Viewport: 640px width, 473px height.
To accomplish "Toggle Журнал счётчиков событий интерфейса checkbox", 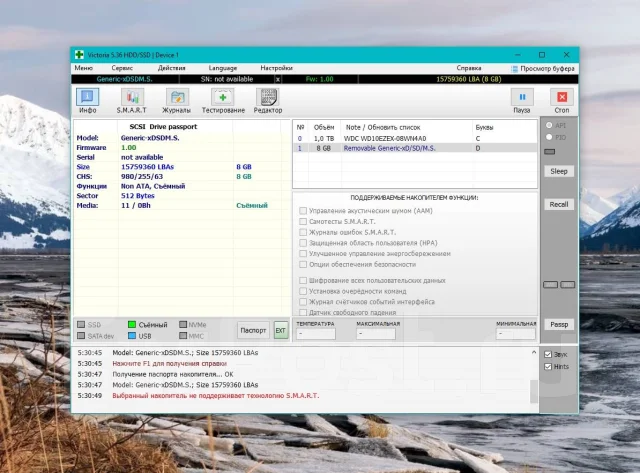I will click(303, 302).
